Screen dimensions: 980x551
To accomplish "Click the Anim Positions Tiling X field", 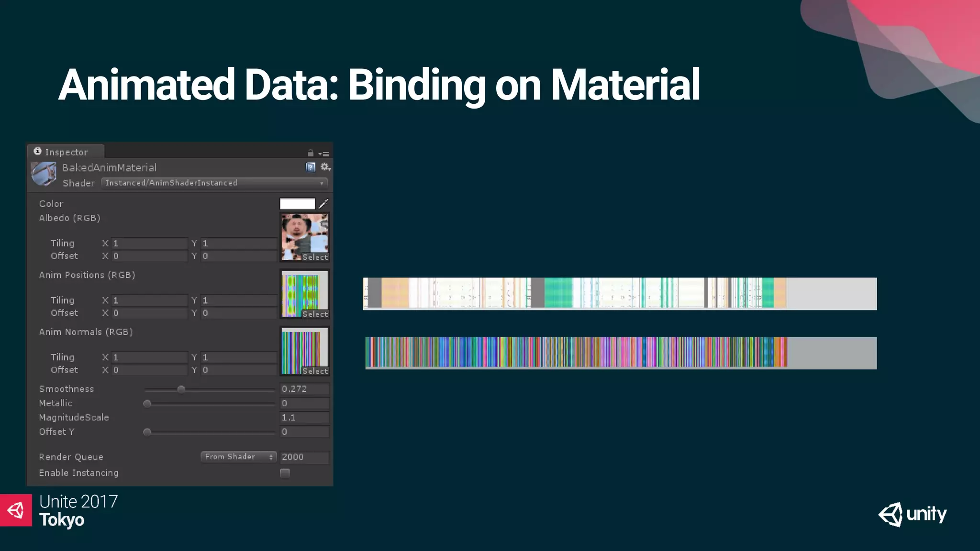I will (x=149, y=300).
